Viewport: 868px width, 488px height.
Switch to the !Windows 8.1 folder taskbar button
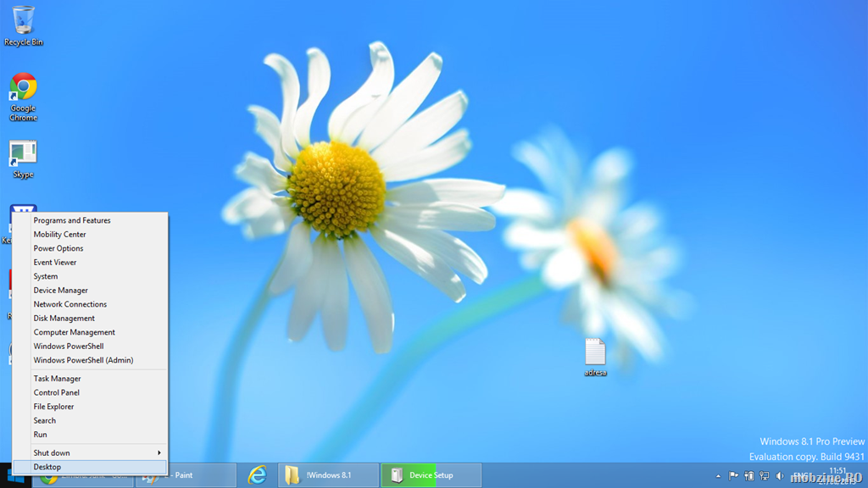[328, 475]
